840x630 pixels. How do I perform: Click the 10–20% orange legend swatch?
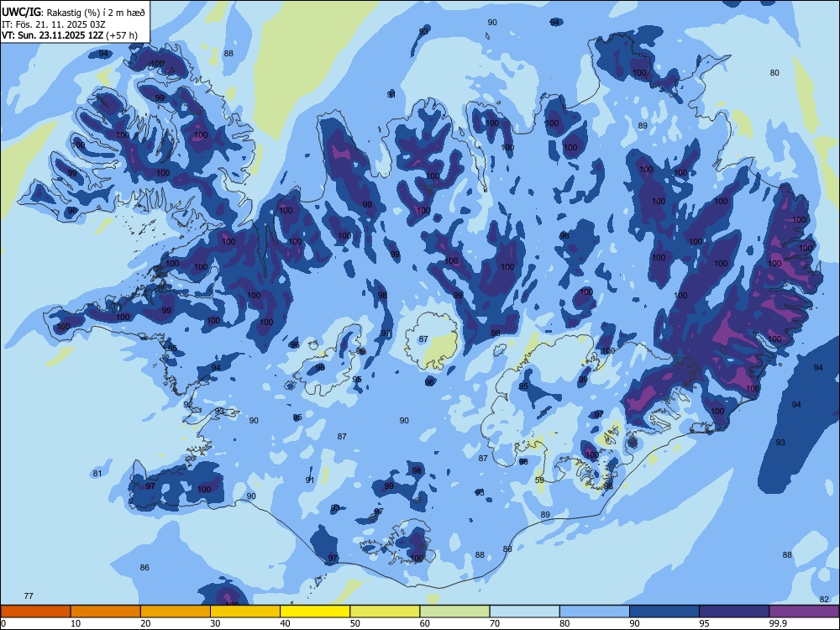pyautogui.click(x=106, y=612)
